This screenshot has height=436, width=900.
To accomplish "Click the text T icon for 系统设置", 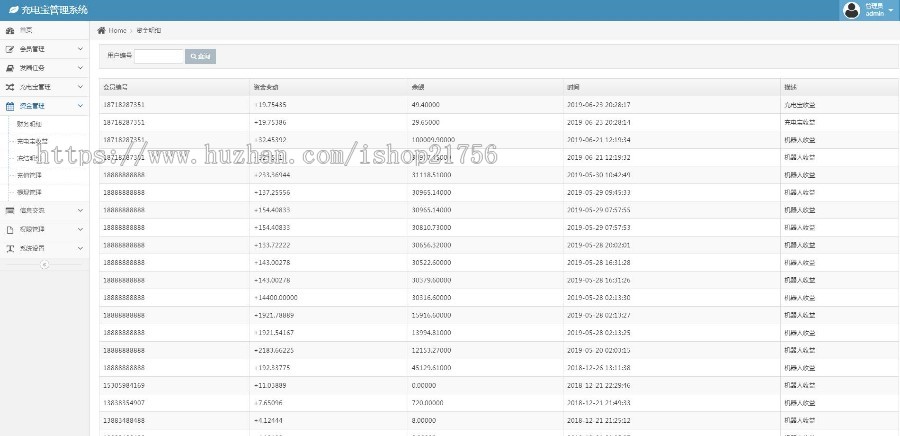I will pos(10,248).
